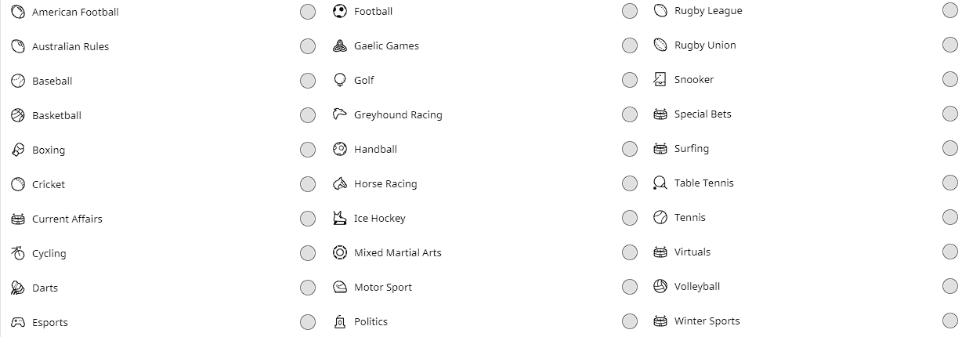Click the Table Tennis paddle icon
This screenshot has height=337, width=980.
(660, 183)
